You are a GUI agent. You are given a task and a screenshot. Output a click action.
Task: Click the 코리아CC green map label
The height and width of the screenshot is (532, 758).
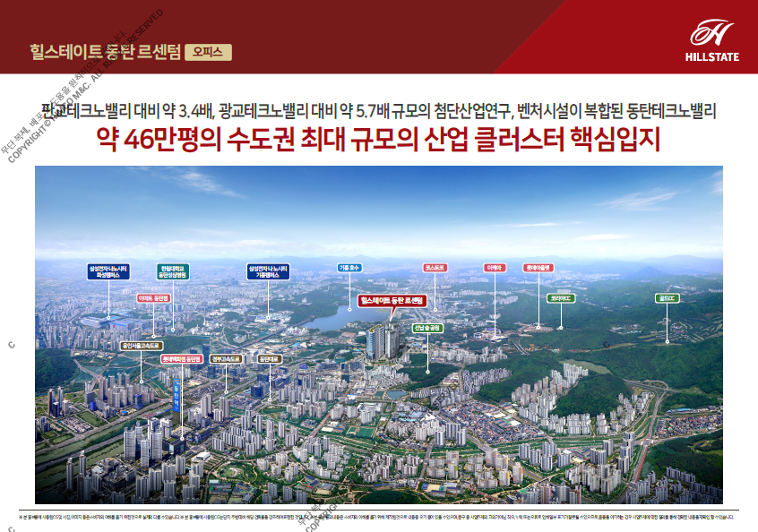(561, 298)
